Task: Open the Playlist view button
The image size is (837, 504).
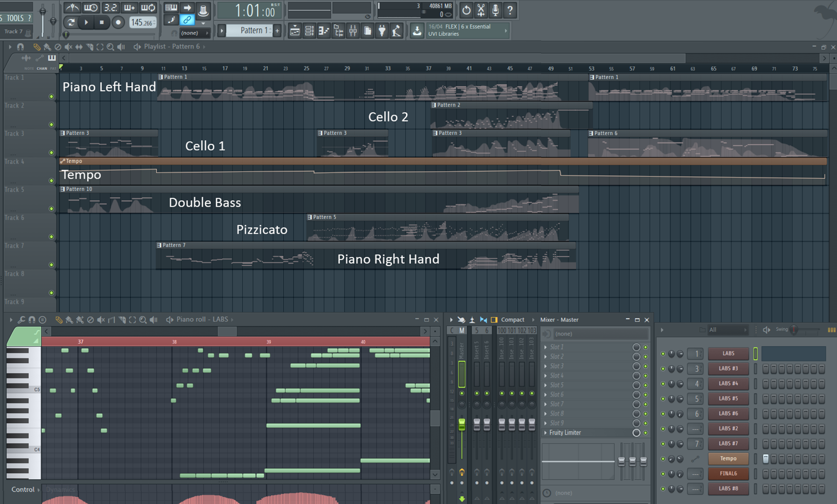Action: [x=295, y=31]
